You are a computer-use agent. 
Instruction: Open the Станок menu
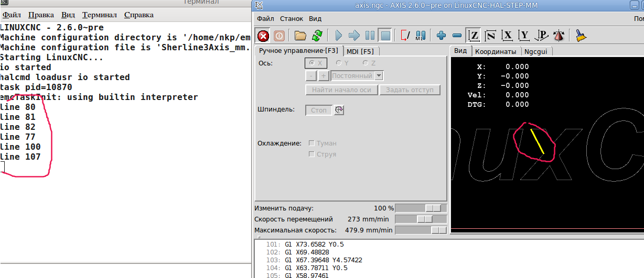tap(291, 18)
